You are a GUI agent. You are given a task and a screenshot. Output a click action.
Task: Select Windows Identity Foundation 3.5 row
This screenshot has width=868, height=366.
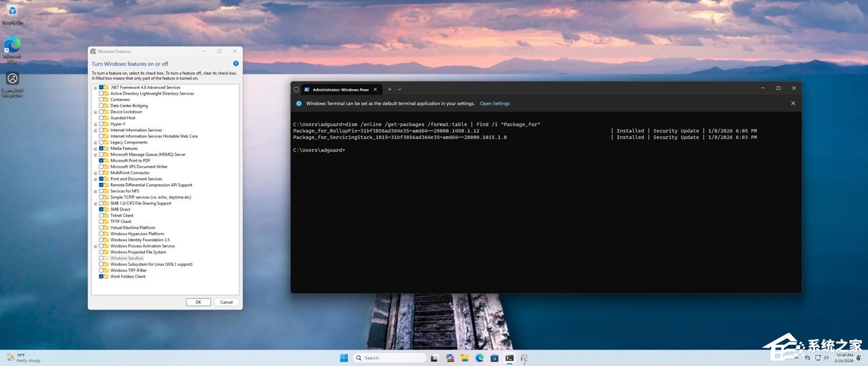pyautogui.click(x=140, y=240)
